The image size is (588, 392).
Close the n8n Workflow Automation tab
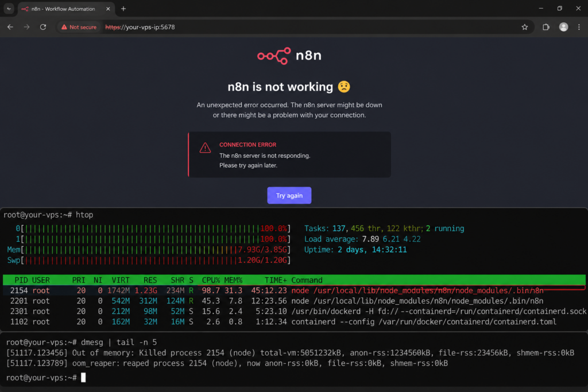pyautogui.click(x=108, y=9)
